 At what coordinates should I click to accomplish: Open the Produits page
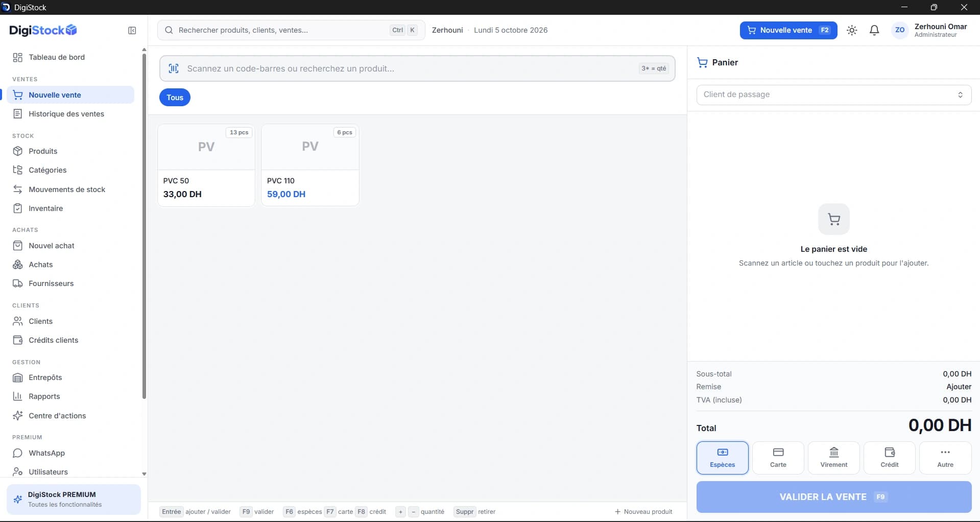[70, 151]
